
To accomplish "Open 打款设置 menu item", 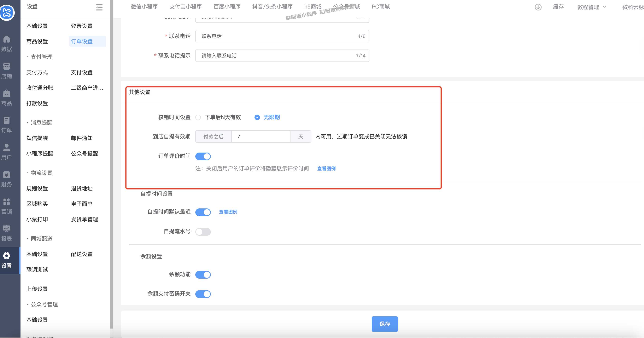I will (x=37, y=103).
